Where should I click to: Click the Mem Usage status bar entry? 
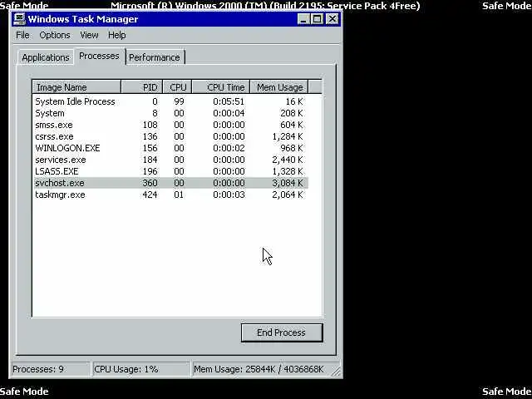click(x=259, y=369)
